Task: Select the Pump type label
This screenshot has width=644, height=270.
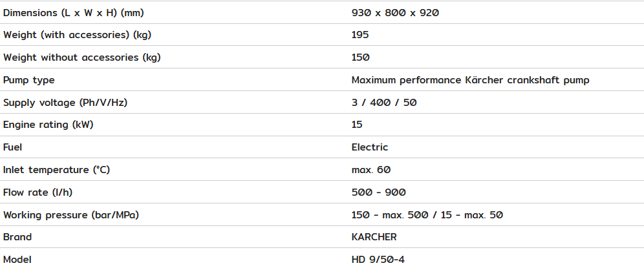Action: click(28, 81)
